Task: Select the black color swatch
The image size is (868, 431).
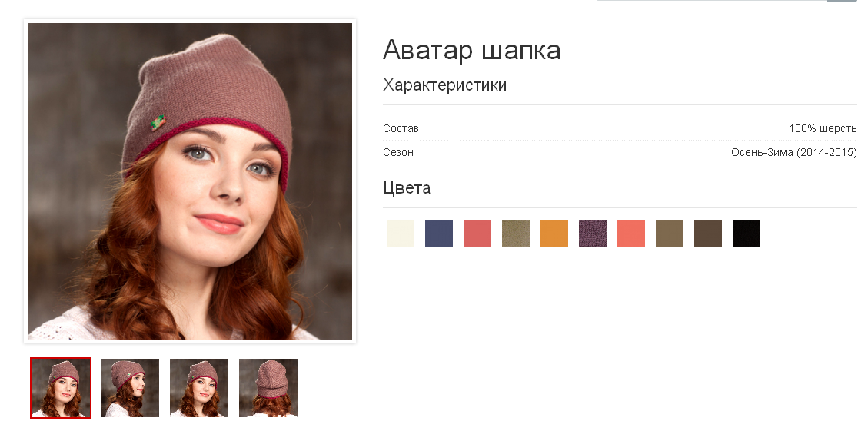Action: 747,234
